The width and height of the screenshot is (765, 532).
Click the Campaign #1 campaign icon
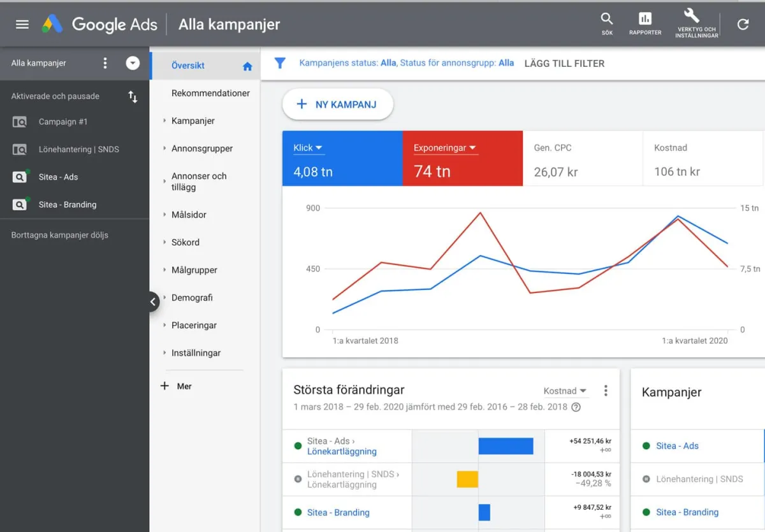(x=20, y=122)
